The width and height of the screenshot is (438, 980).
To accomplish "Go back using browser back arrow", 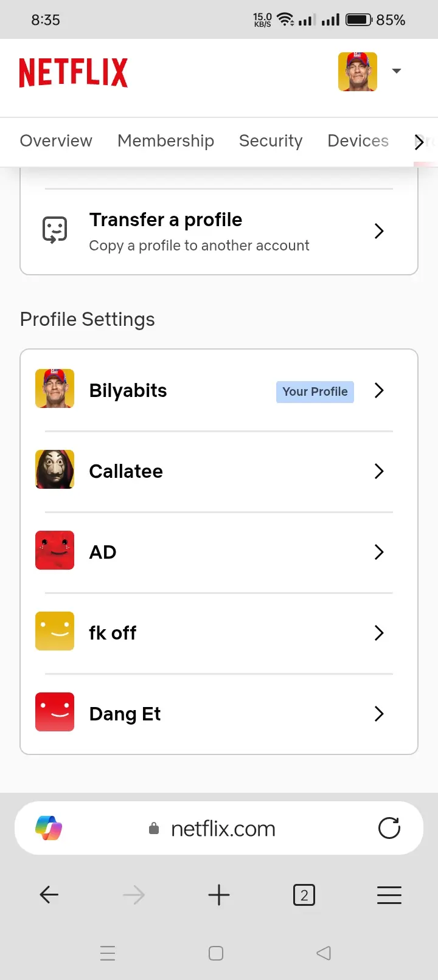I will (x=49, y=895).
